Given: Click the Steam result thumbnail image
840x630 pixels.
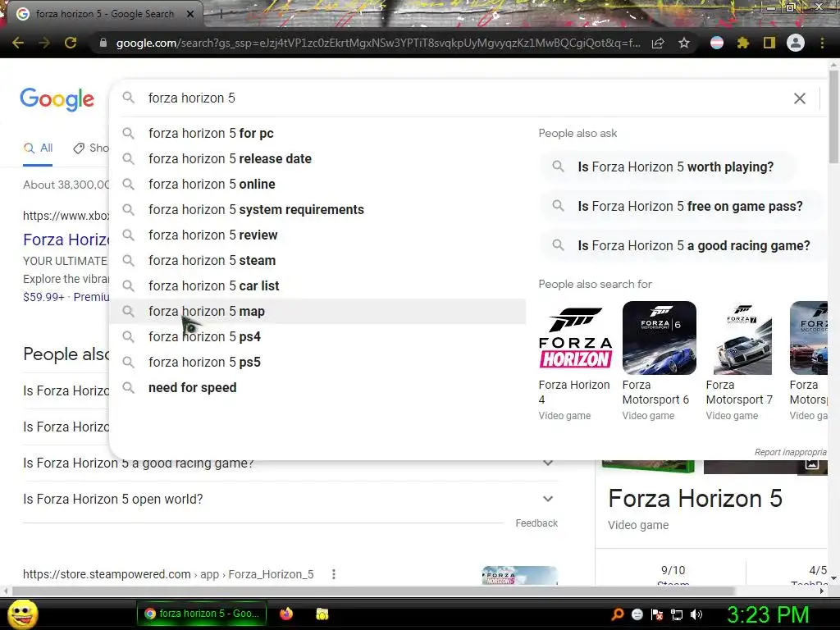Looking at the screenshot, I should tap(519, 575).
